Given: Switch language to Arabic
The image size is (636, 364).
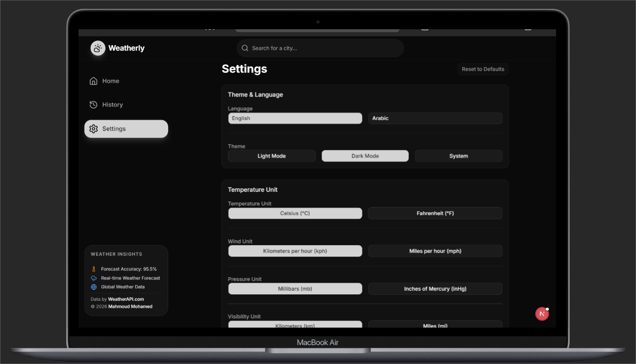Looking at the screenshot, I should [x=435, y=118].
